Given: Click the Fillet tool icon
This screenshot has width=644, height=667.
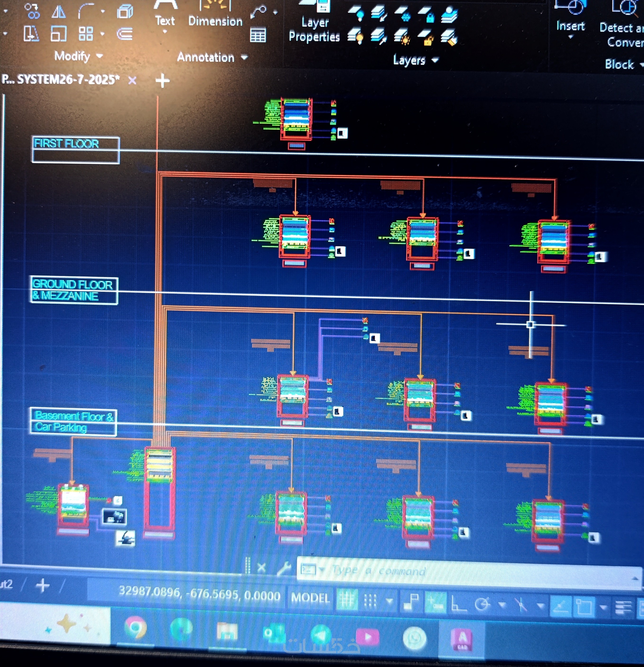Looking at the screenshot, I should [86, 12].
